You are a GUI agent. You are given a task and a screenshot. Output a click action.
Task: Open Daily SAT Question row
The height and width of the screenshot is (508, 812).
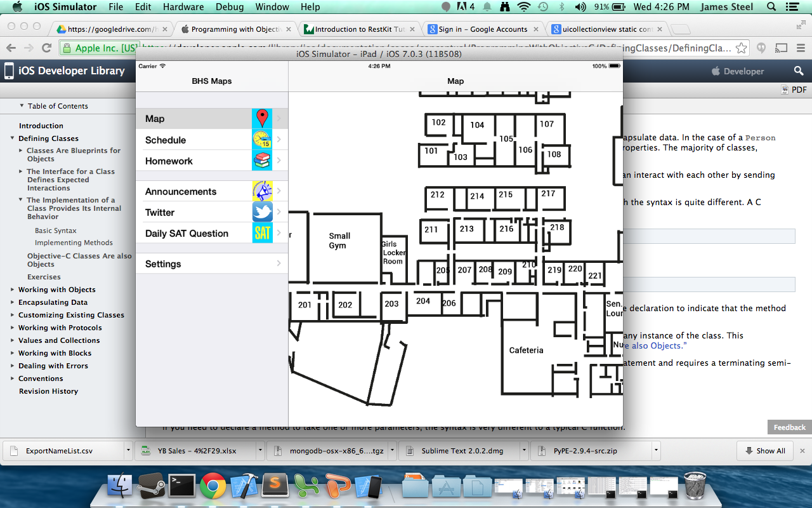pos(212,233)
